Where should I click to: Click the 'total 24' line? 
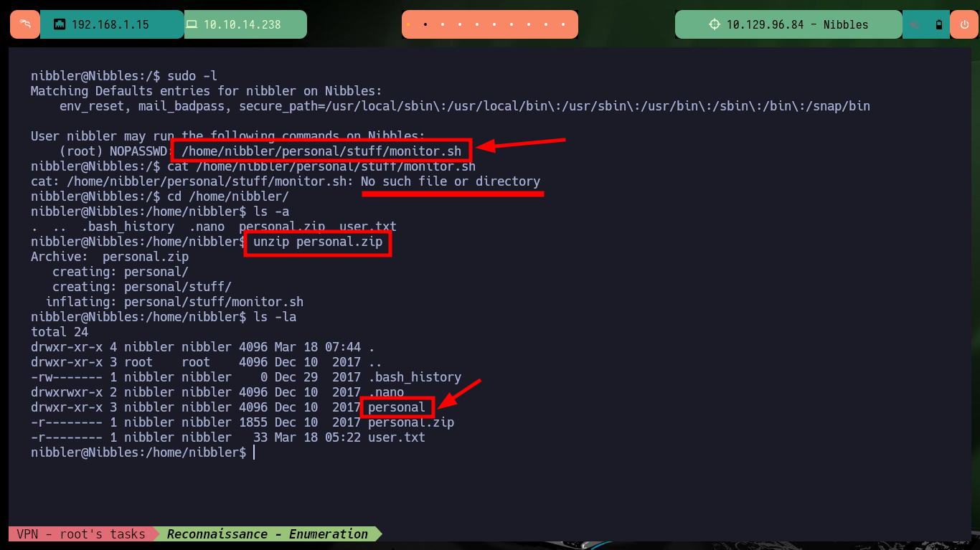(60, 332)
